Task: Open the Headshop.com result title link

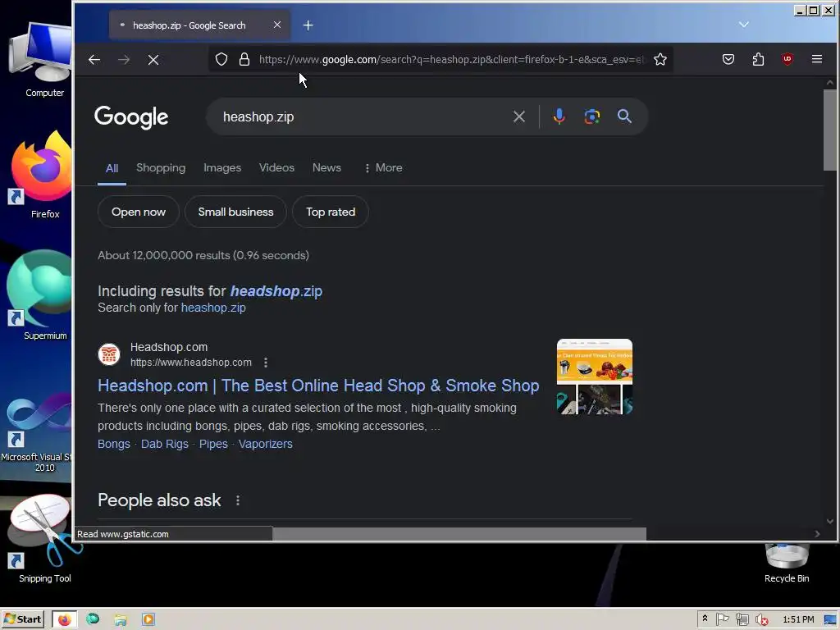Action: pos(318,386)
